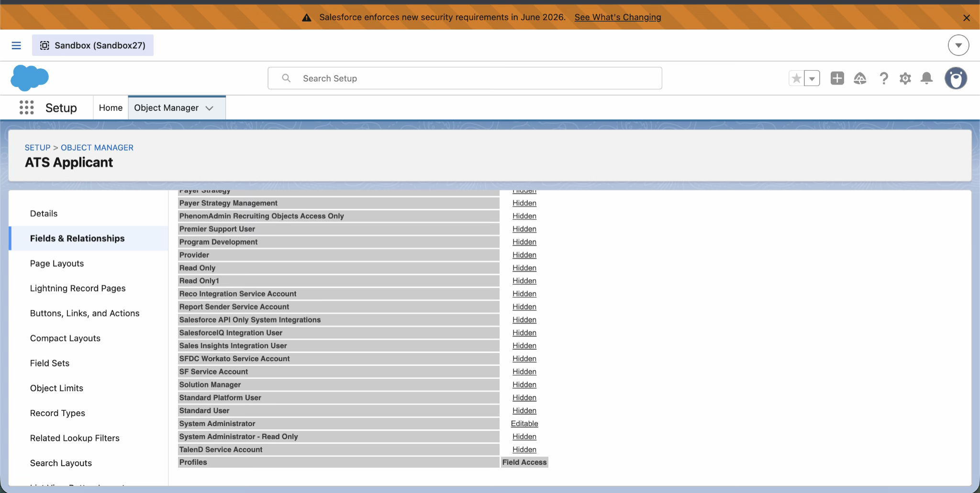Focus the Search Setup field
The height and width of the screenshot is (493, 980).
coord(465,78)
